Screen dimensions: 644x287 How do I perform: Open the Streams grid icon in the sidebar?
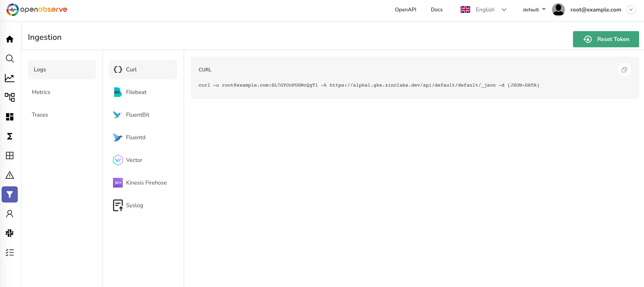coord(10,156)
